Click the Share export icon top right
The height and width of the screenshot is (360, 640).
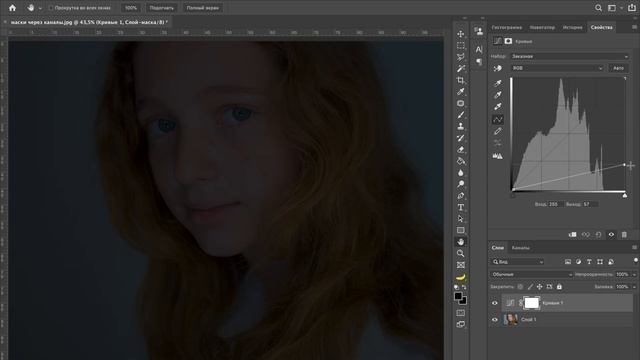pos(631,8)
